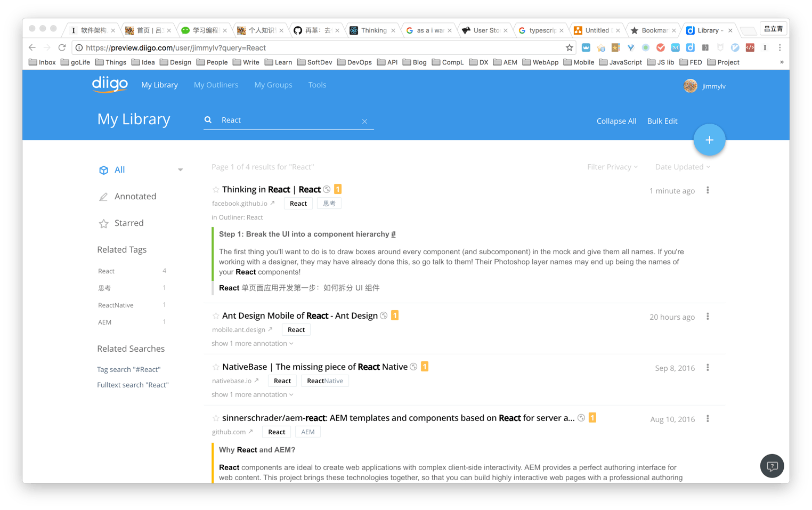Select AEM in Related Tags
Screen dimensions: 812x510
[104, 322]
